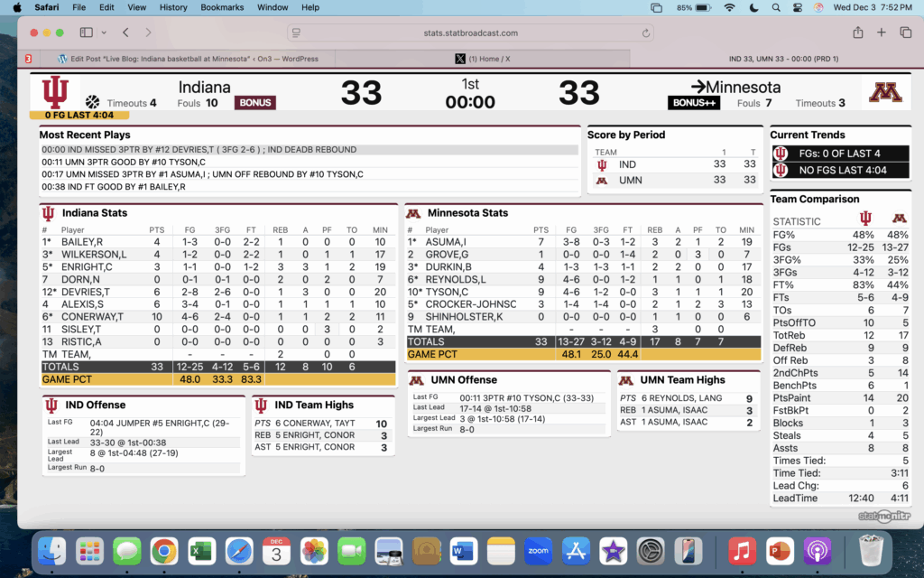Image resolution: width=924 pixels, height=578 pixels.
Task: Switch to the WordPress Edit Post tab
Action: pyautogui.click(x=188, y=59)
